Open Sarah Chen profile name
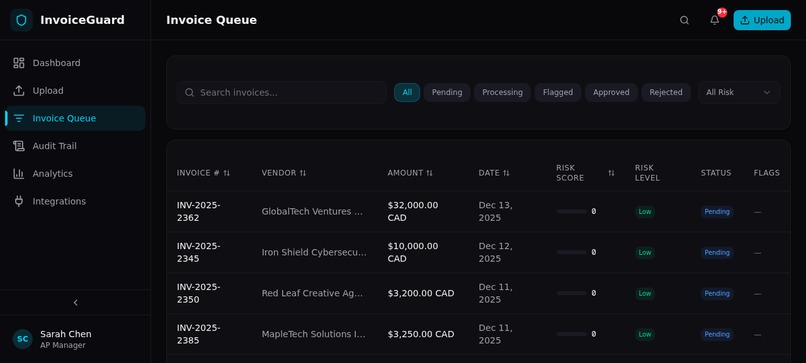 [66, 334]
